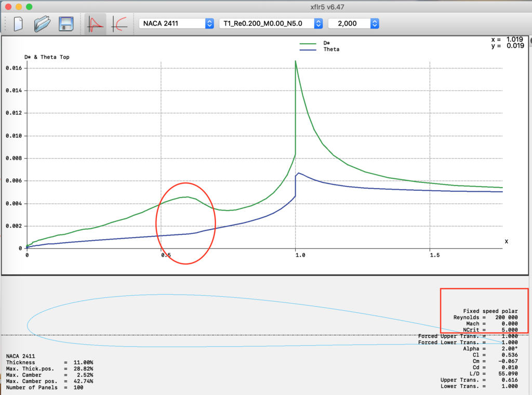Image resolution: width=532 pixels, height=395 pixels.
Task: Click the New Project blank page icon
Action: tap(18, 24)
